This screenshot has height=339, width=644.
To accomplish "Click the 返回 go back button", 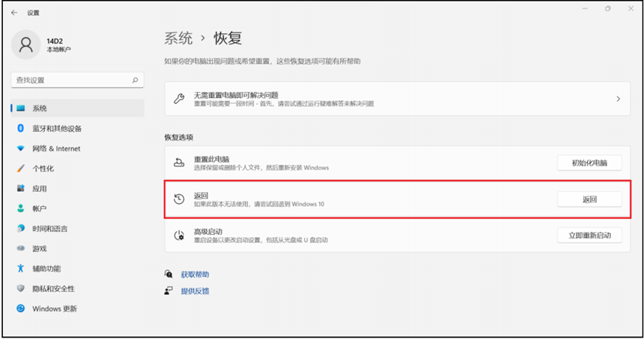I will tap(590, 199).
